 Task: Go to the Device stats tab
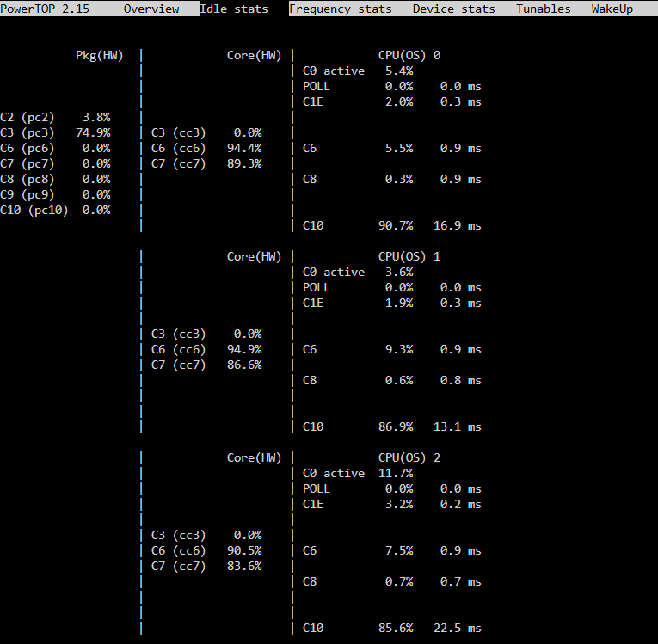click(453, 9)
